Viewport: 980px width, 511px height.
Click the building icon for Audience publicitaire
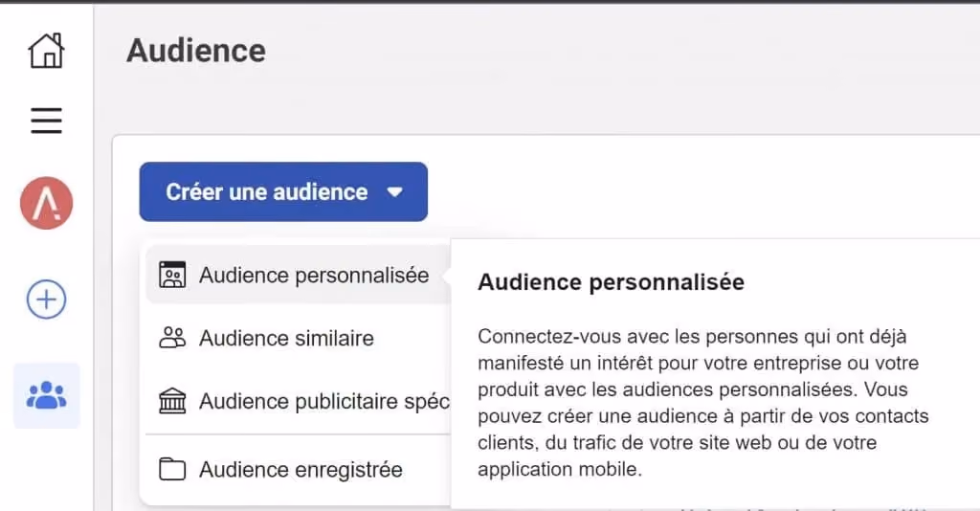[x=172, y=401]
